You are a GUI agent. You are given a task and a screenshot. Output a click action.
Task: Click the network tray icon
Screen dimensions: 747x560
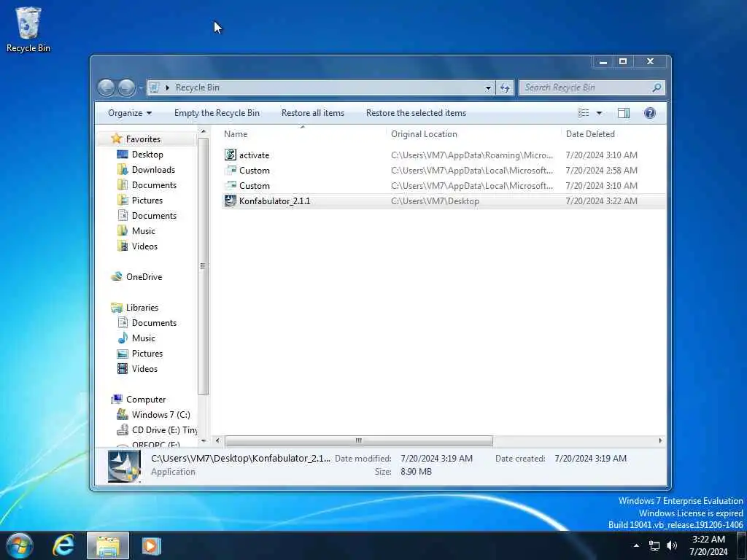point(654,545)
